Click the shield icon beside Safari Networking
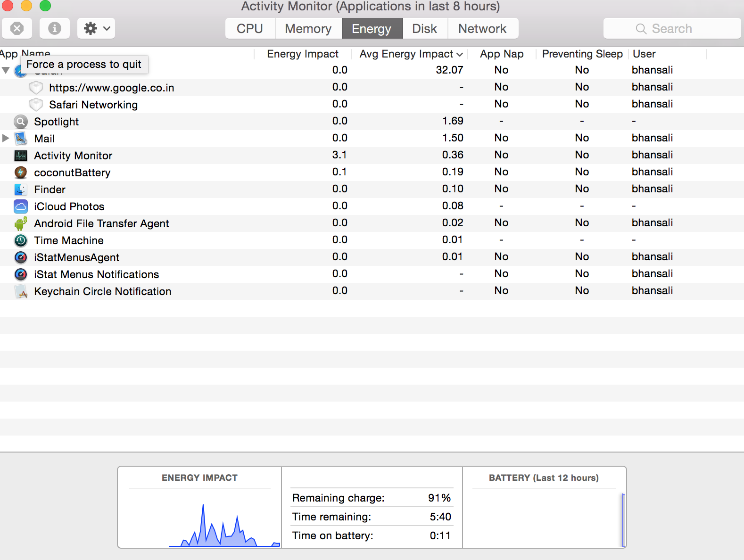This screenshot has width=744, height=560. click(36, 105)
